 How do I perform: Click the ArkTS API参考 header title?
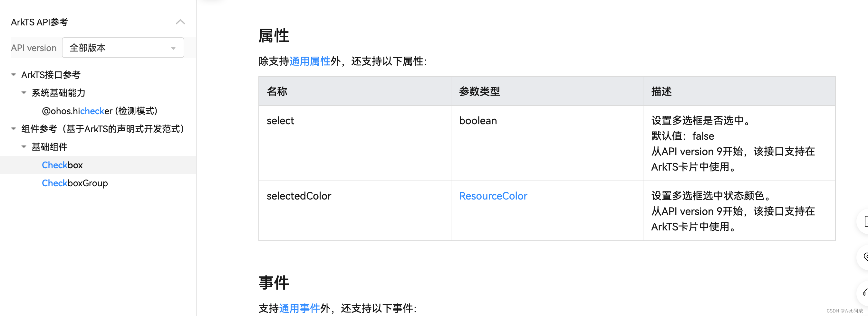pyautogui.click(x=39, y=22)
